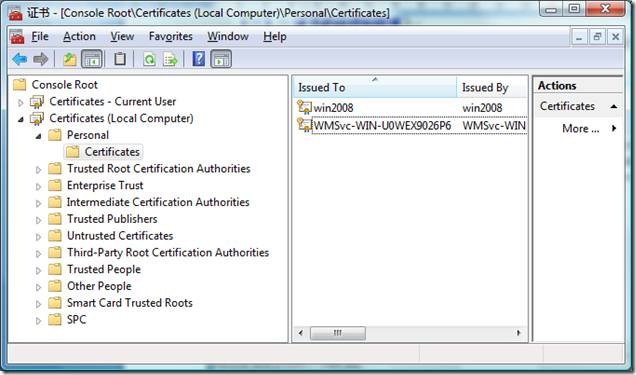Screen dimensions: 636x375
Task: Click the horizontal scrollbar thumb in certificate list
Action: click(x=337, y=333)
